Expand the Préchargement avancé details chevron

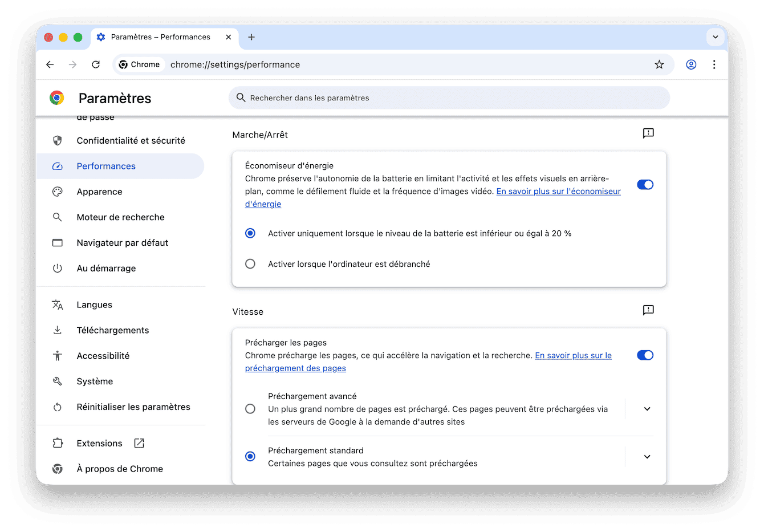tap(647, 408)
